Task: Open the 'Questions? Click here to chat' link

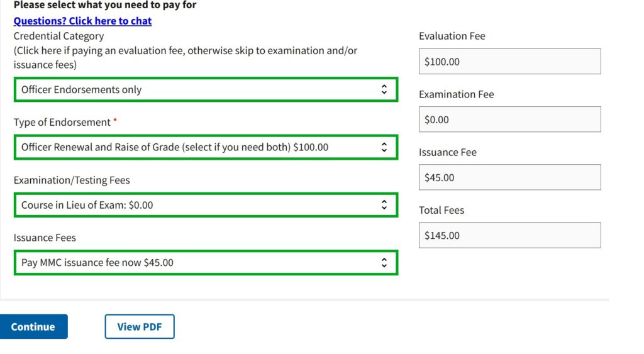Action: (82, 21)
